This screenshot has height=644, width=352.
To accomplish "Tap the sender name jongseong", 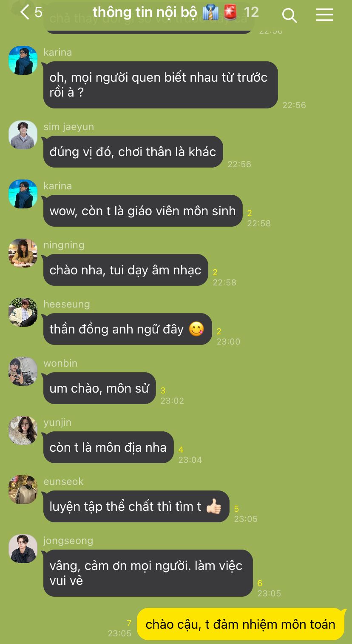I will click(x=68, y=541).
